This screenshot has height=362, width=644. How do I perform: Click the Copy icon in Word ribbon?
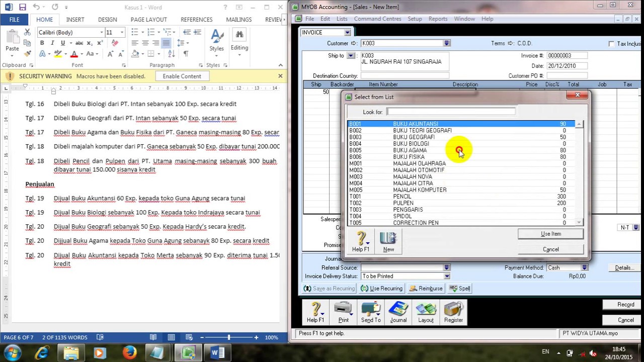point(28,43)
